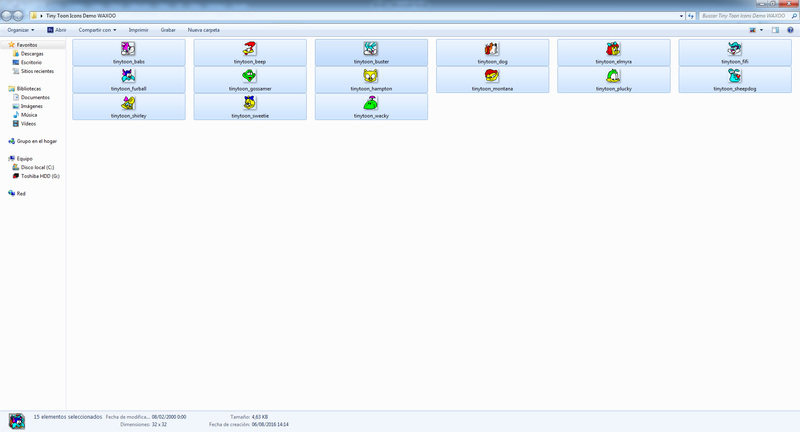Viewport: 800px width, 432px height.
Task: Open Toshiba HDD (G:) drive
Action: coord(40,176)
